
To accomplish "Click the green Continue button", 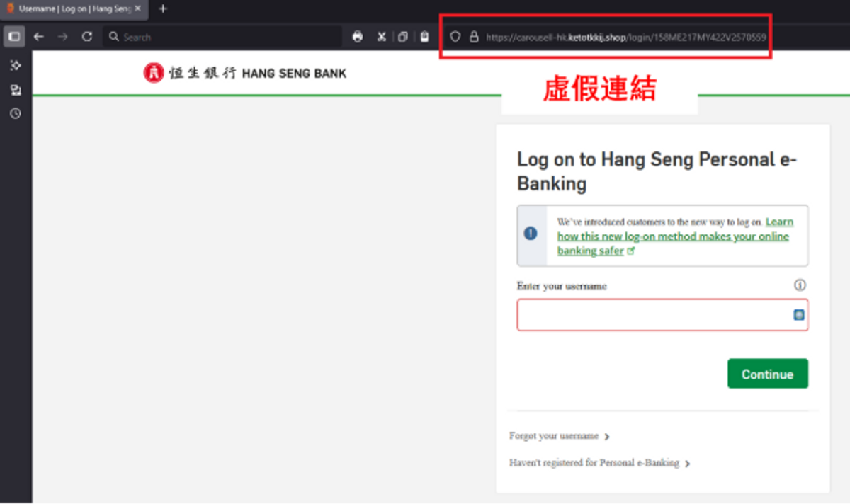I will 768,374.
